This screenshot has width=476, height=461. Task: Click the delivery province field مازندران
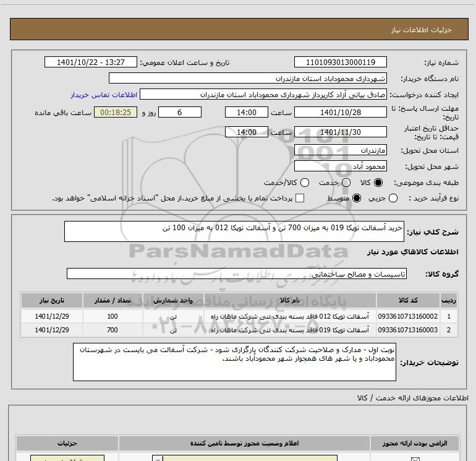coord(340,150)
